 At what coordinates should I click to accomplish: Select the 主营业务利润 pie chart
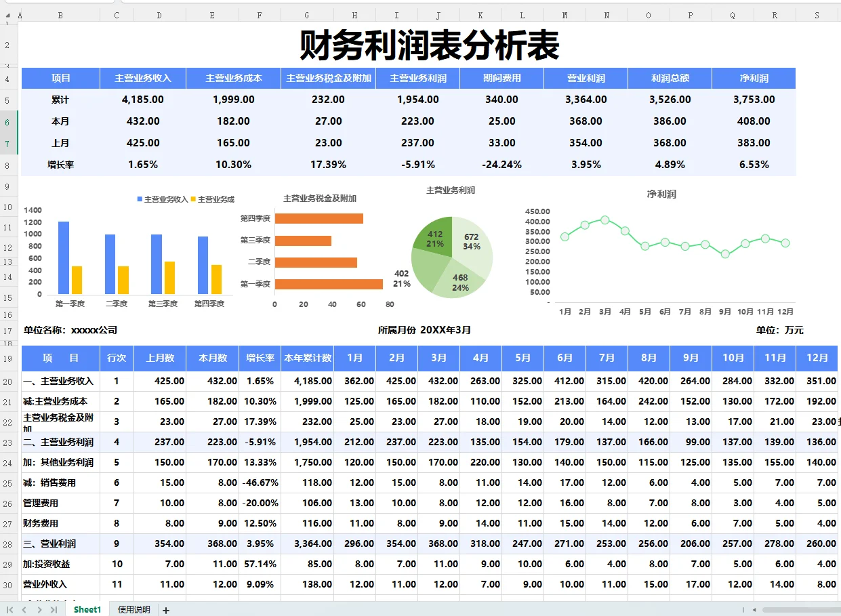(x=451, y=258)
